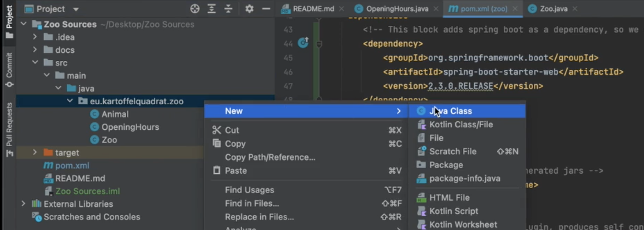644x230 pixels.
Task: Open the Commit tool window
Action: (9, 70)
